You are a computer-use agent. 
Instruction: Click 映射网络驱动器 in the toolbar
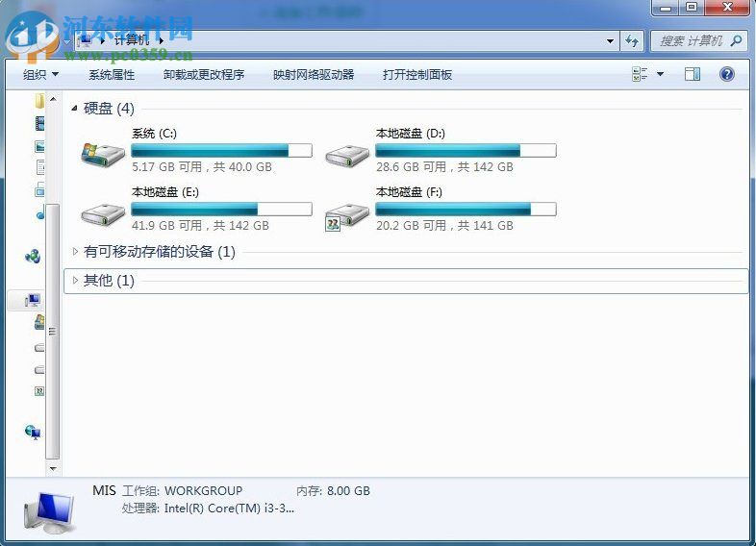314,74
